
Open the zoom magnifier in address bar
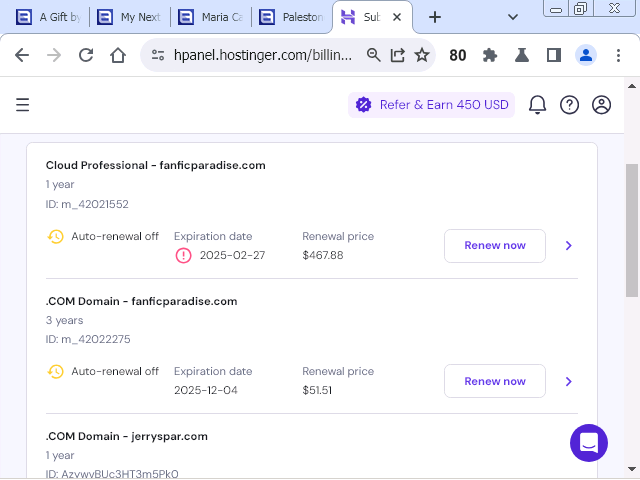pyautogui.click(x=373, y=55)
